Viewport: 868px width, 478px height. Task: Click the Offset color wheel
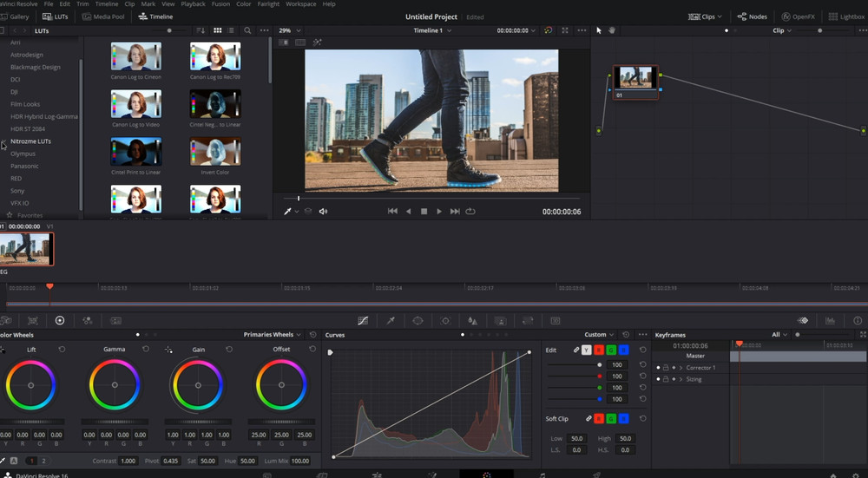(x=281, y=384)
